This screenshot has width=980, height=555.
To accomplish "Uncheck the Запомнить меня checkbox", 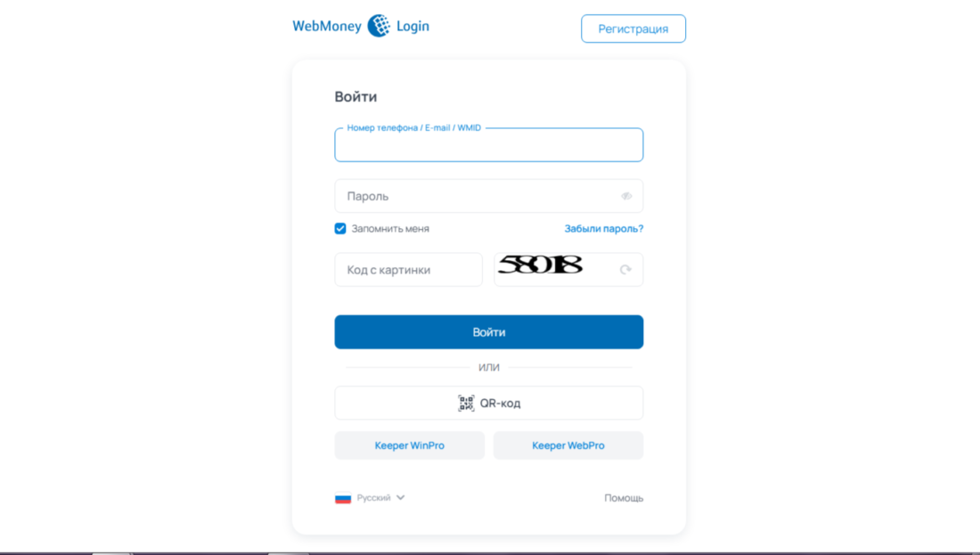I will [x=340, y=229].
